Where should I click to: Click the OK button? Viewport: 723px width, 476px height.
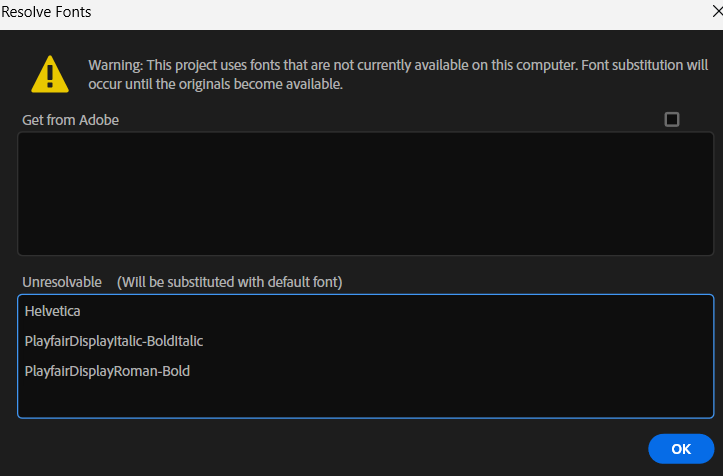pyautogui.click(x=680, y=449)
